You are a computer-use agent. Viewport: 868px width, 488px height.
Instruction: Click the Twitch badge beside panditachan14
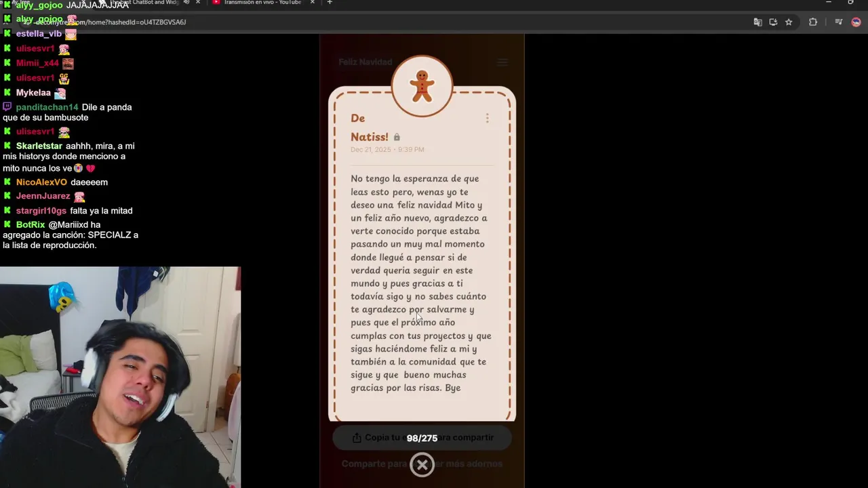(7, 107)
